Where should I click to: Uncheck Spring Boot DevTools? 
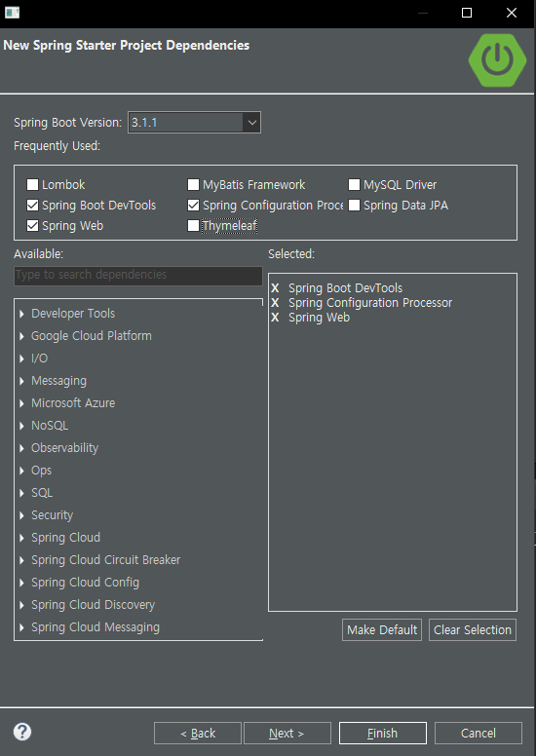click(x=32, y=206)
